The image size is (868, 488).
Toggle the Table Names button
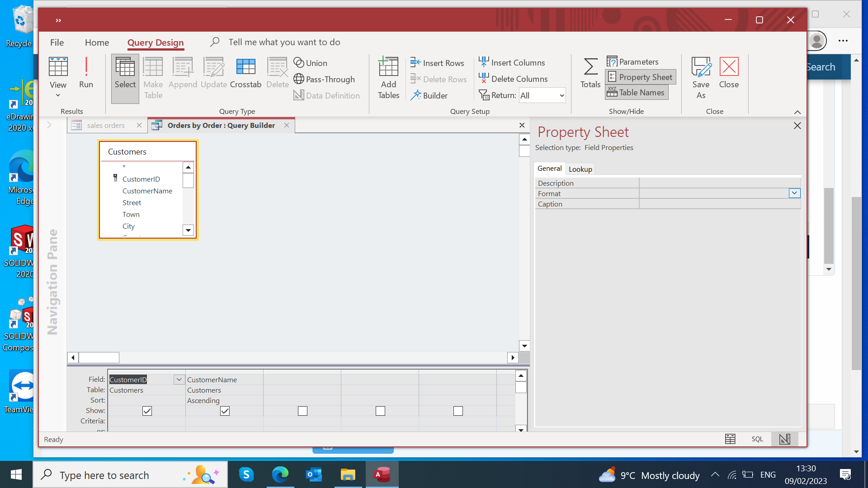637,92
